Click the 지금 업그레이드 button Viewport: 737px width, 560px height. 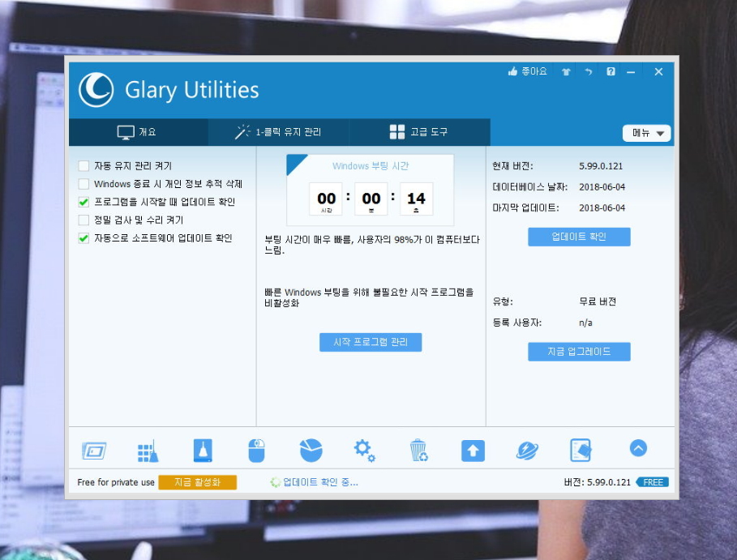(x=579, y=352)
